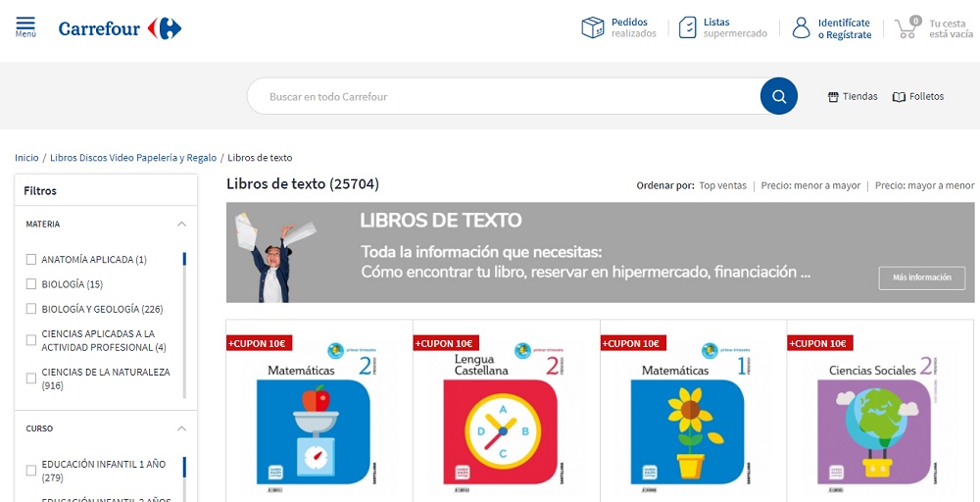
Task: Toggle Biología y Geología checkbox
Action: 31,309
